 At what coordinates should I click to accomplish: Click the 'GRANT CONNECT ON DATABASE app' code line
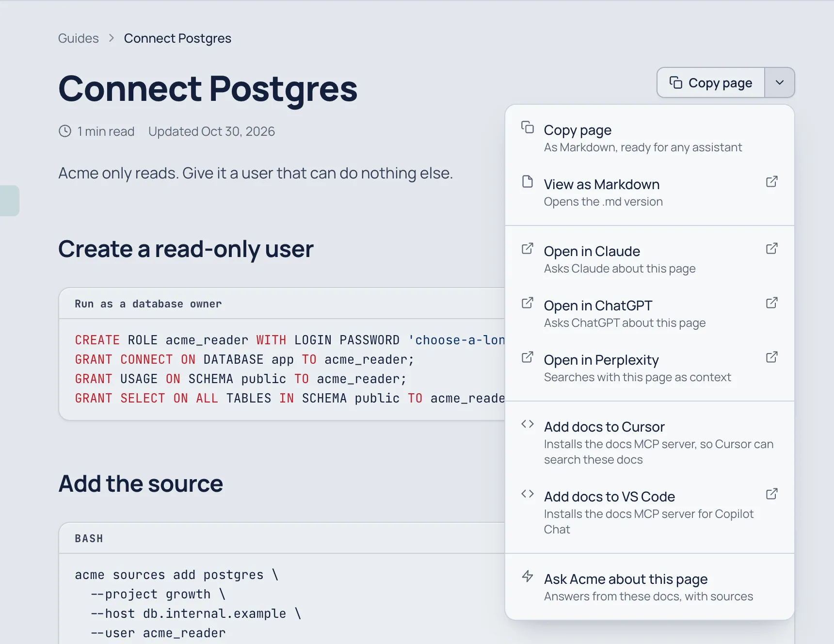click(x=244, y=359)
